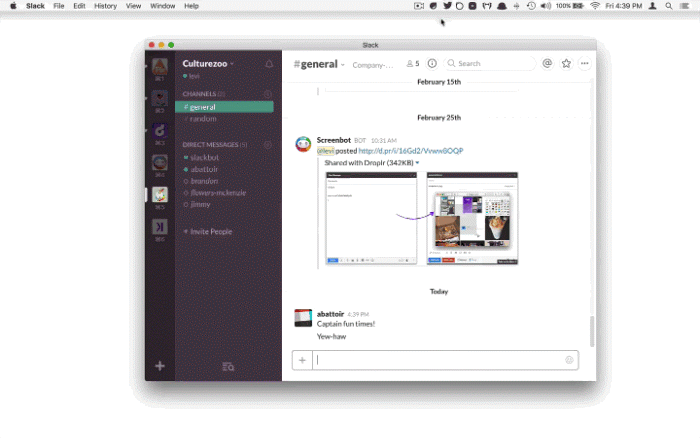Viewport: 700px width, 438px height.
Task: Open the emoji picker in message box
Action: coord(569,360)
